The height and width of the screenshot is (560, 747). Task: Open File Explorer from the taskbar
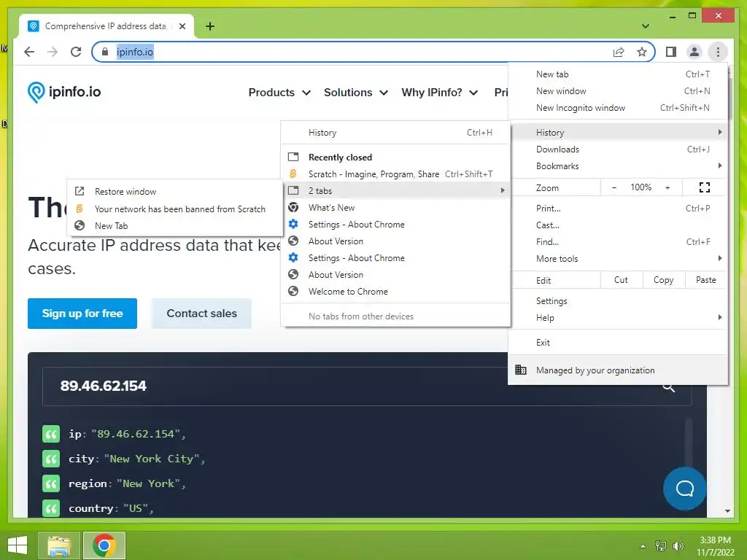[58, 545]
